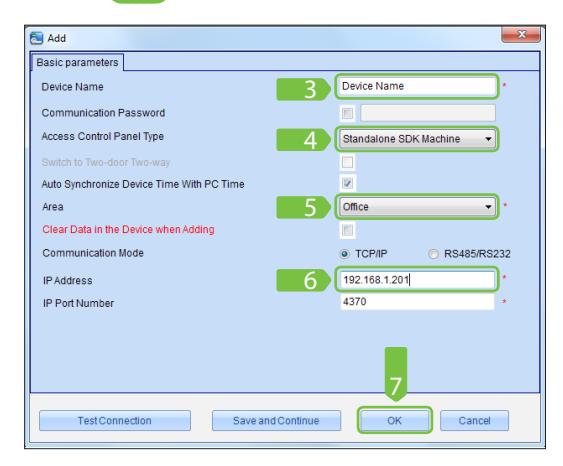Viewport: 563px width, 466px height.
Task: Select the RS485/RS232 communication mode
Action: 469,254
